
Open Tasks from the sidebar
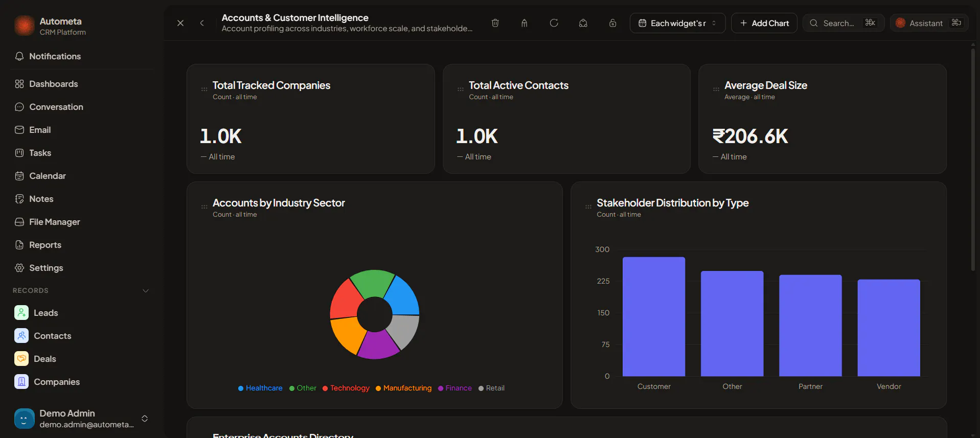tap(82, 153)
